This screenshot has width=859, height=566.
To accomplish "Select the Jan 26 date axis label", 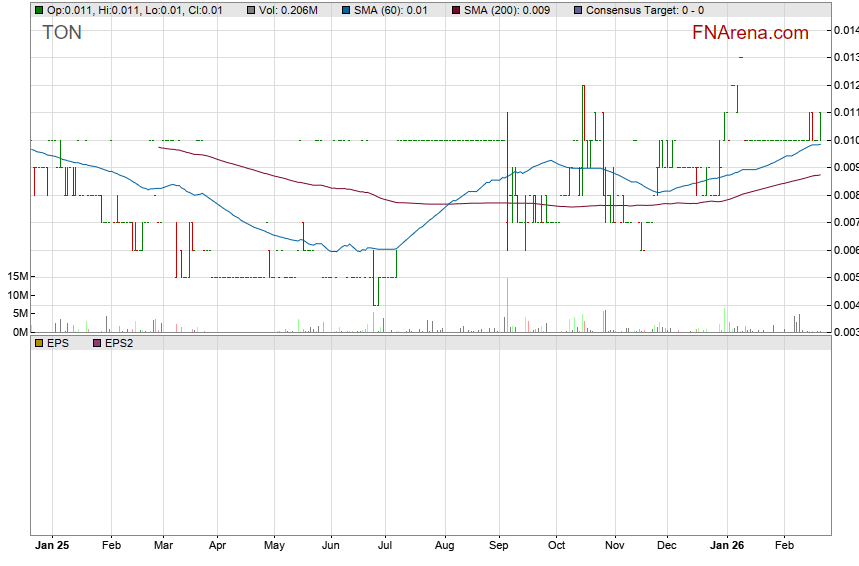I will click(x=727, y=546).
